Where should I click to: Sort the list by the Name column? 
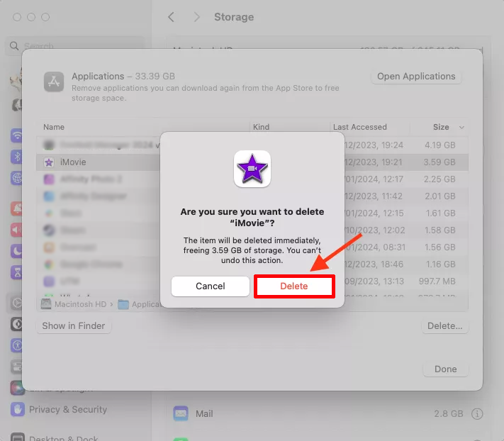pos(54,127)
